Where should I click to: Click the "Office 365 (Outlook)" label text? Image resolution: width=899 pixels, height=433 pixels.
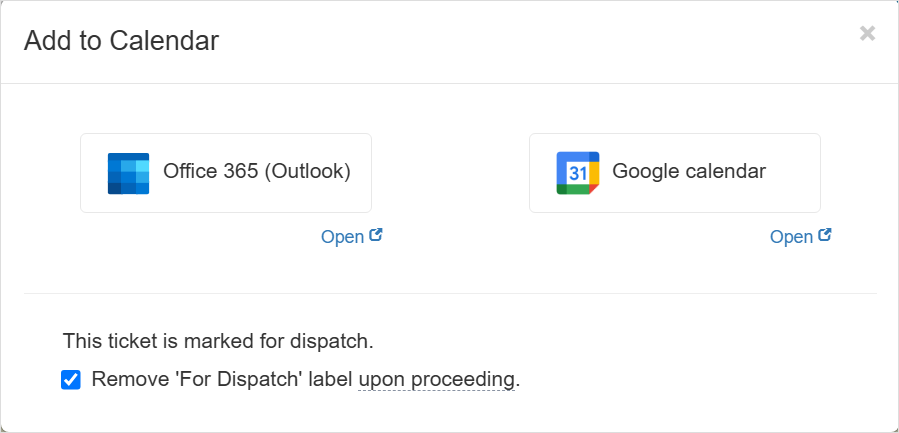click(x=257, y=171)
